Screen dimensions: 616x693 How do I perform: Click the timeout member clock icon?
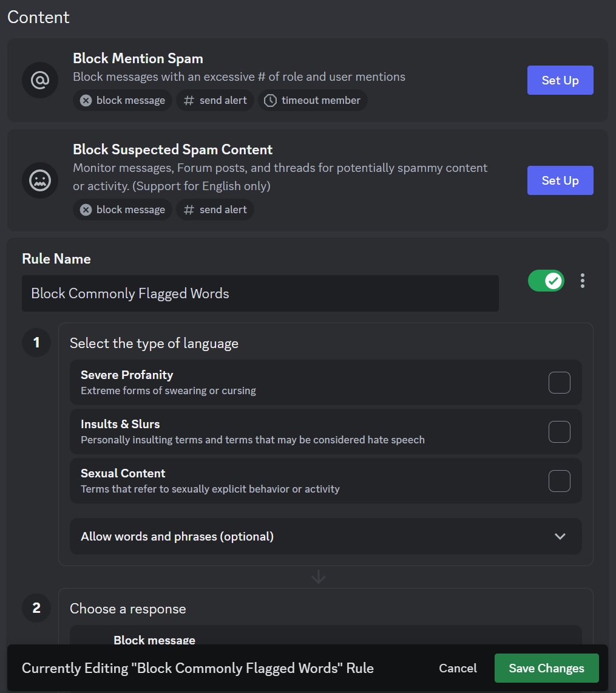point(269,100)
